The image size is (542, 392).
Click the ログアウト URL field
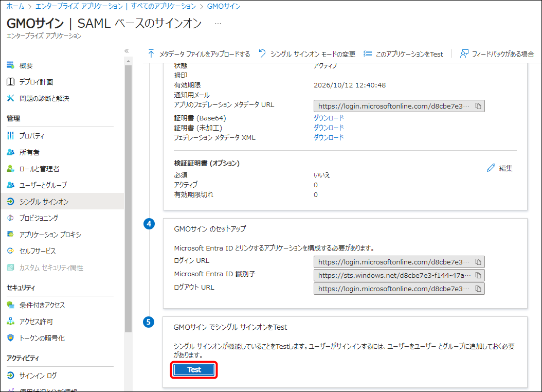399,289
